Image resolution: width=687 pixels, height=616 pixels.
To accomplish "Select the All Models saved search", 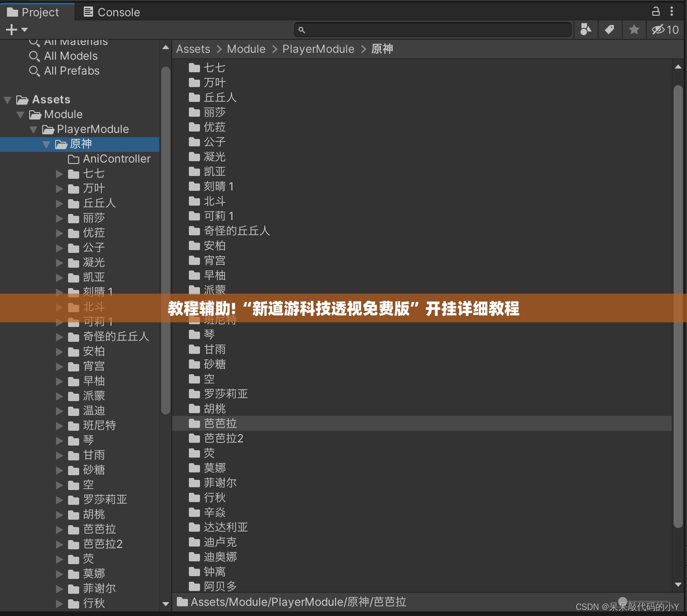I will (71, 56).
